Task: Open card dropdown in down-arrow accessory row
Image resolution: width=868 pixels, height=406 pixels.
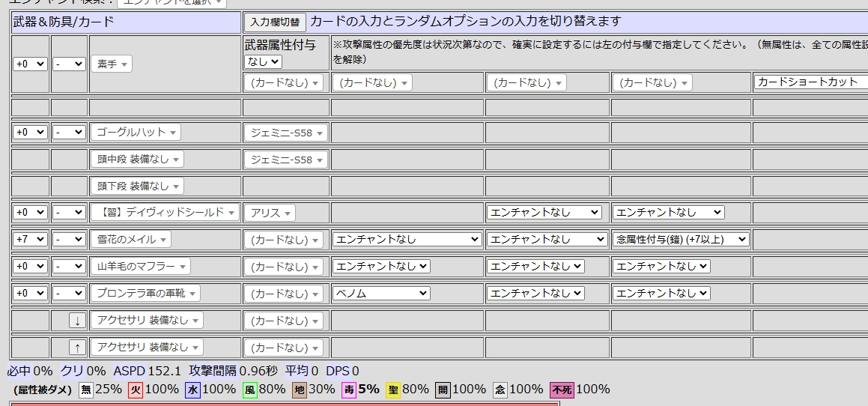Action: pos(283,321)
